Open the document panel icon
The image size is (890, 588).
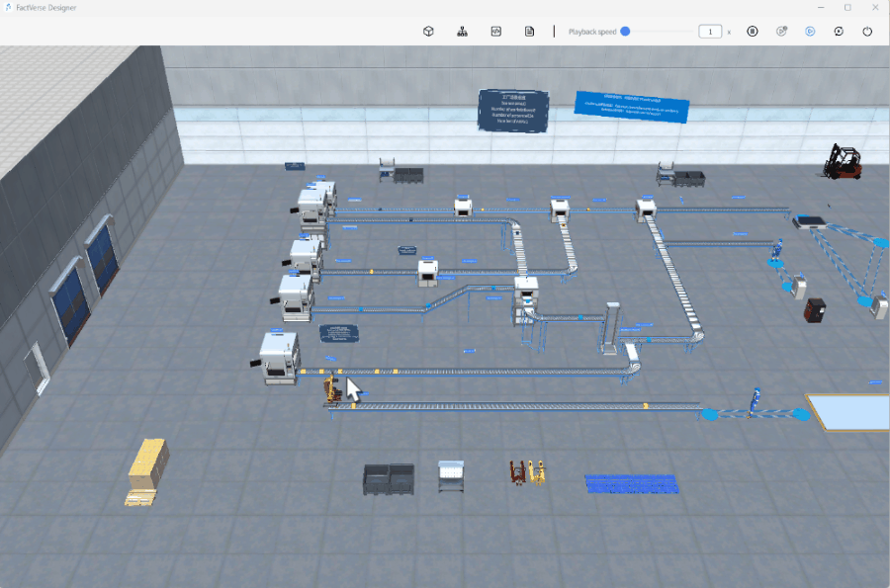pyautogui.click(x=530, y=31)
